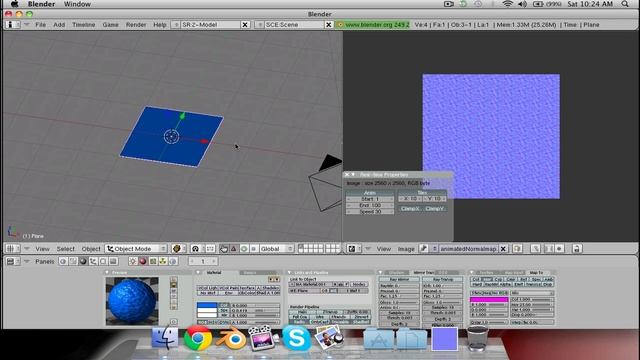This screenshot has height=360, width=640.
Task: Click the blue diffuse color swatch
Action: [x=207, y=305]
